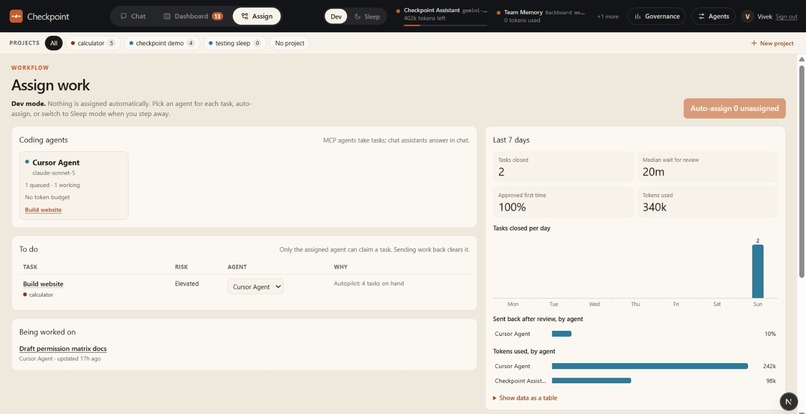Click the round N button in corner
Image resolution: width=806 pixels, height=414 pixels.
pos(789,402)
